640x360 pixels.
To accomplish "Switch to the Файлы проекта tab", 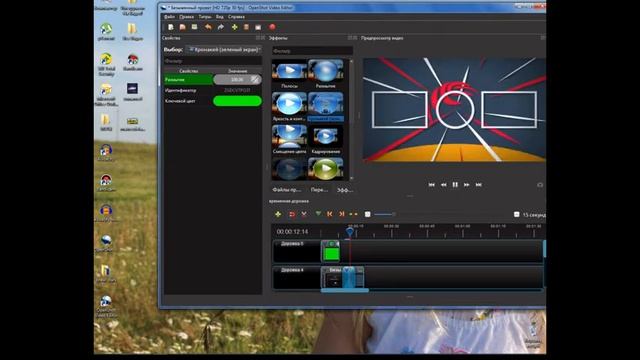I will coord(287,190).
